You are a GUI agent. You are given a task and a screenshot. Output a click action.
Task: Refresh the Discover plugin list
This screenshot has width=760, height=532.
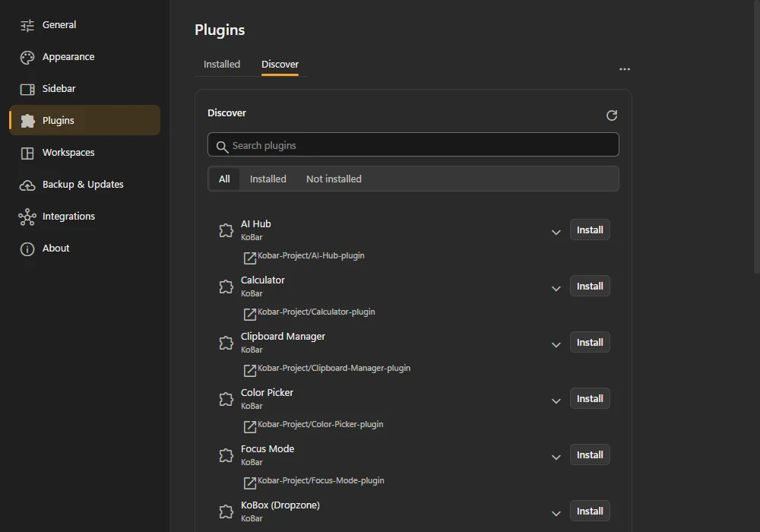pos(612,116)
